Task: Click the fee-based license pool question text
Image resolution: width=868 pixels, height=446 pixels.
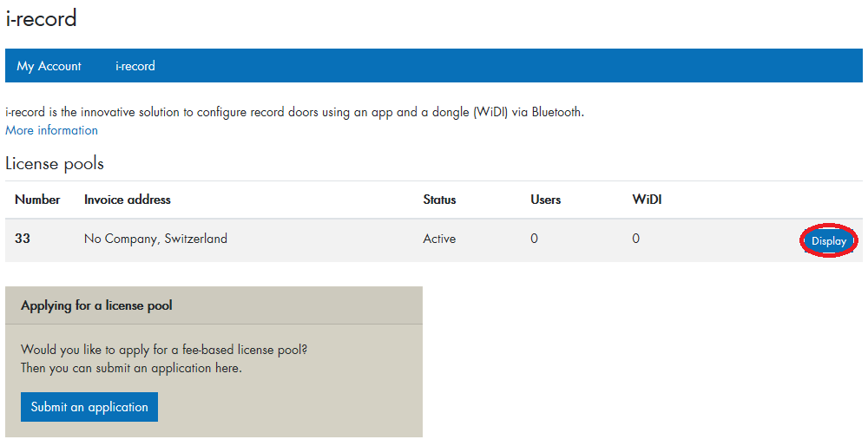Action: (x=164, y=350)
